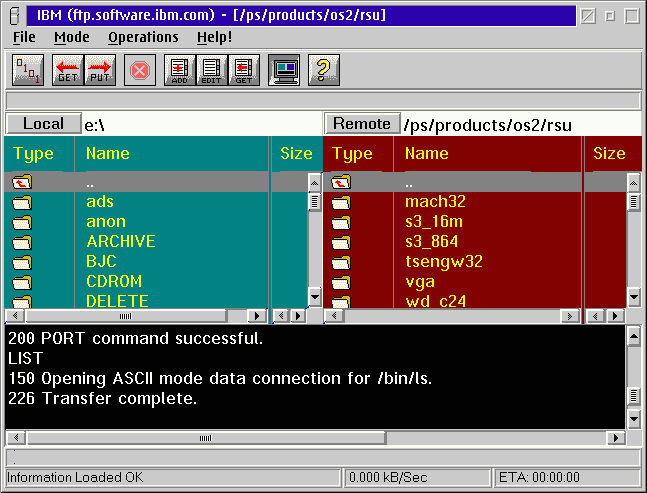Click local name column scroll right arrow
Image resolution: width=647 pixels, height=493 pixels.
pyautogui.click(x=257, y=316)
